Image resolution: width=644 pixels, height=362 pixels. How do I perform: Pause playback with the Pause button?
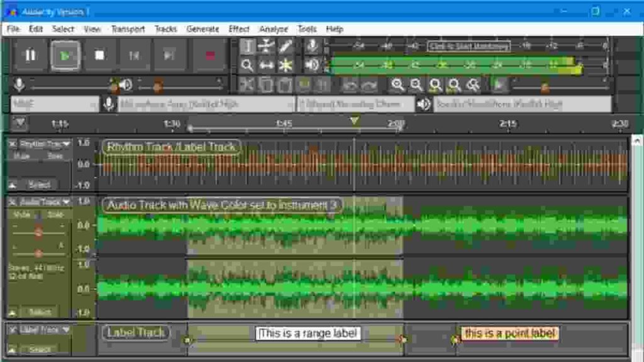click(30, 55)
